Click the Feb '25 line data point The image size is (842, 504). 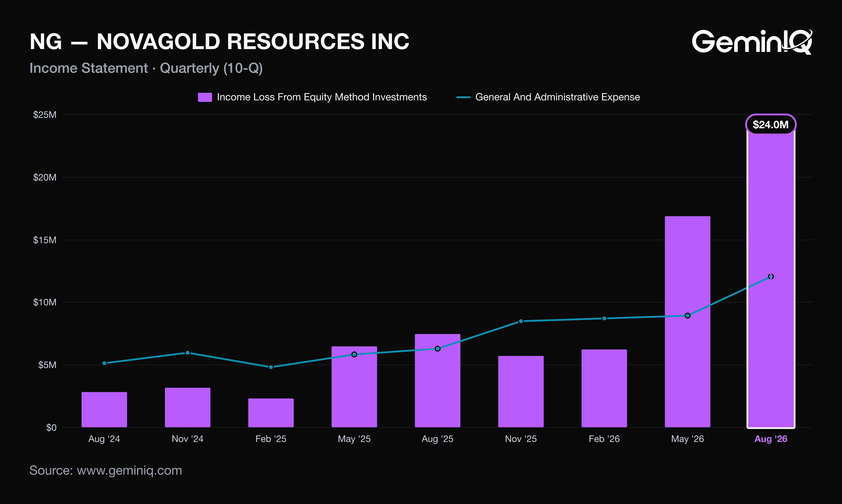tap(271, 367)
